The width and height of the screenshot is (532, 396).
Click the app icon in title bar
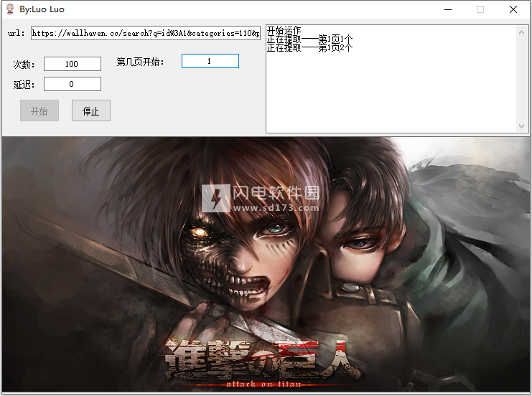10,9
